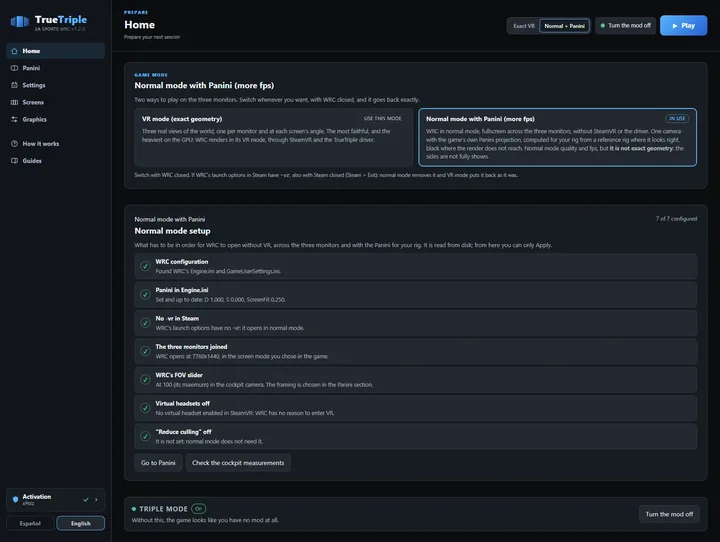The width and height of the screenshot is (720, 542).
Task: Click The three monitors joined row
Action: pyautogui.click(x=416, y=351)
